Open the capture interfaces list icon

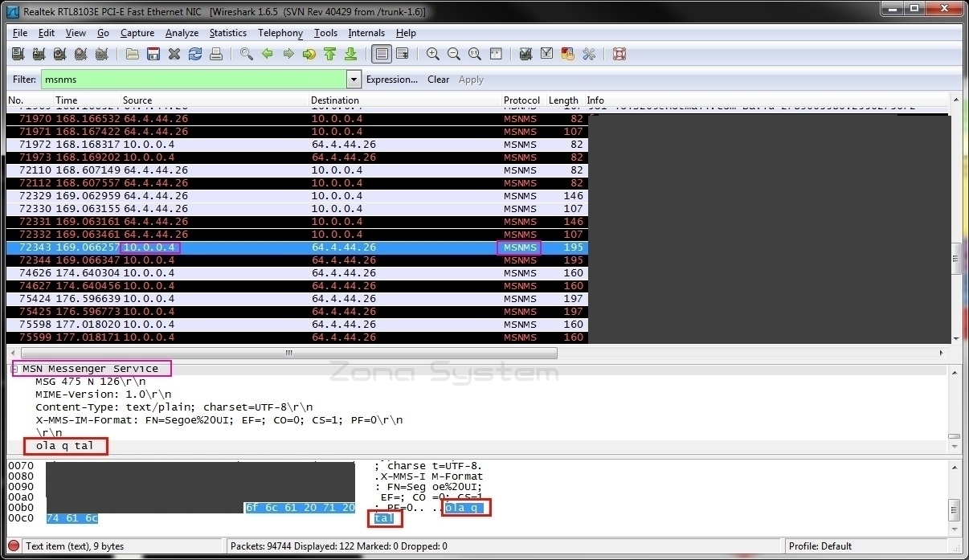tap(18, 54)
